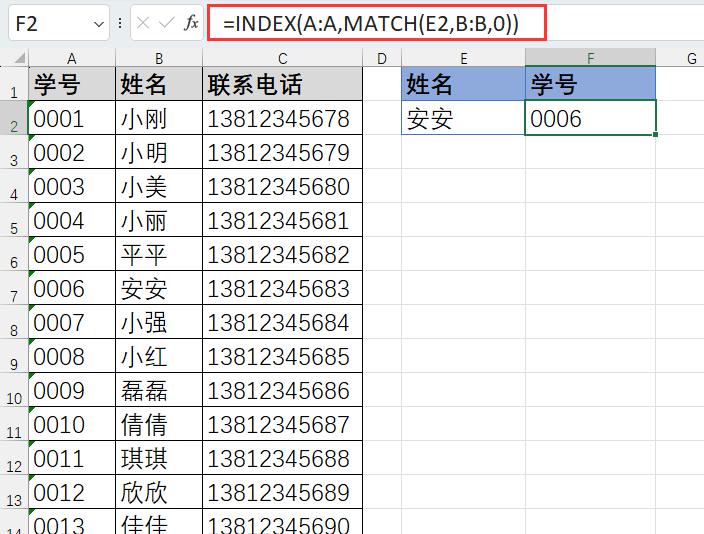704x534 pixels.
Task: Select column B header
Action: pos(159,58)
